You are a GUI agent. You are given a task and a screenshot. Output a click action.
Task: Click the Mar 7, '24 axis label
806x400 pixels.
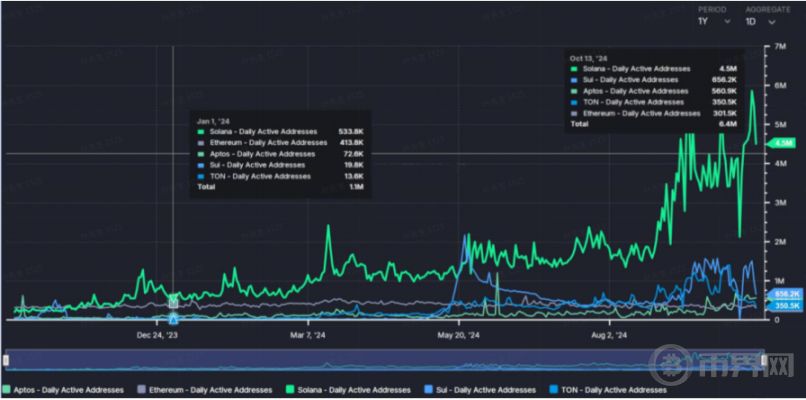[307, 335]
